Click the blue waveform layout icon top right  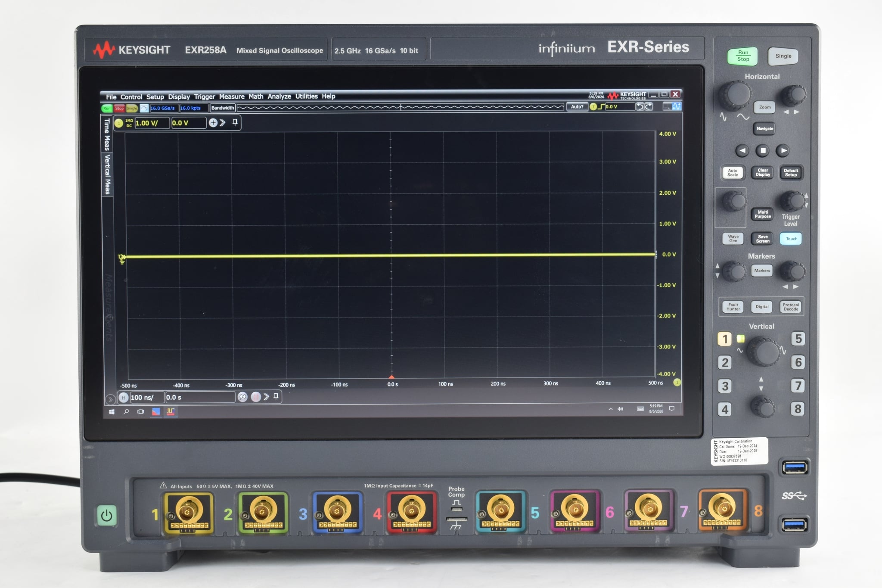point(676,106)
